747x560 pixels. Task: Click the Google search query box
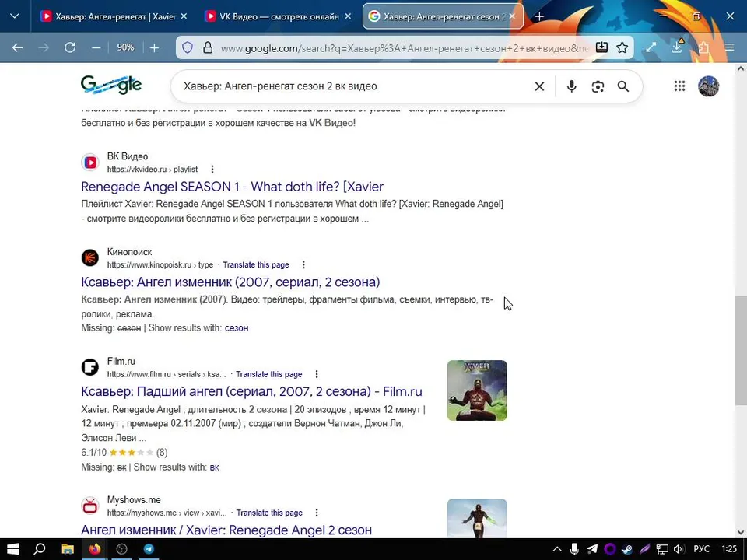(x=352, y=86)
